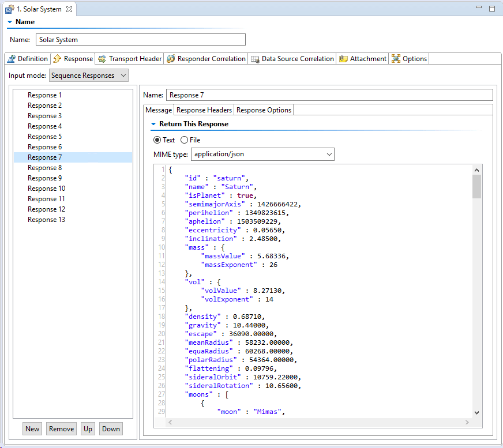Click the horizontal scroll left arrow

[170, 423]
